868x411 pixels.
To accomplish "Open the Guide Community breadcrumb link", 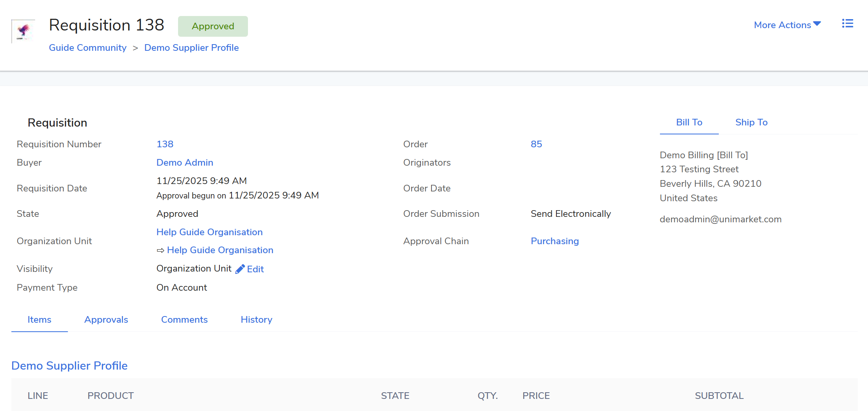I will click(x=87, y=48).
